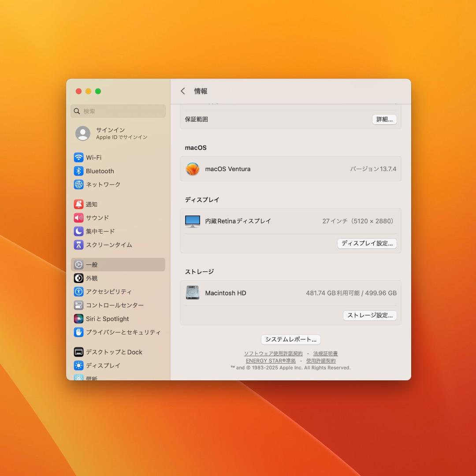Open the regulatory certification link
This screenshot has width=476, height=476.
click(325, 353)
